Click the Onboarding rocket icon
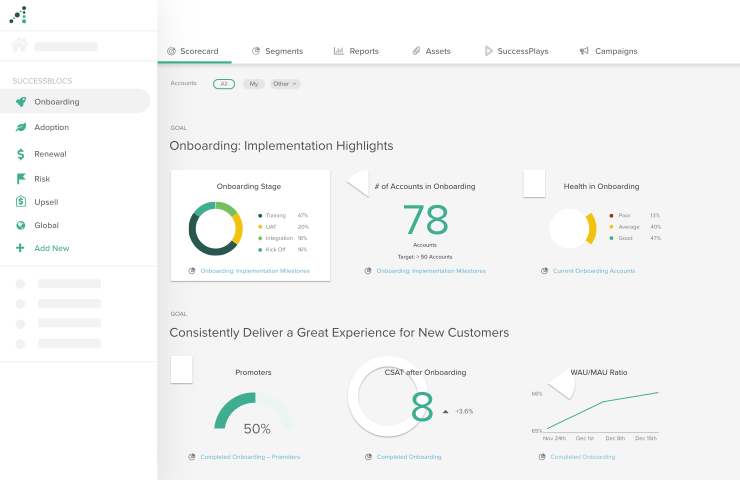The width and height of the screenshot is (740, 480). coord(21,101)
